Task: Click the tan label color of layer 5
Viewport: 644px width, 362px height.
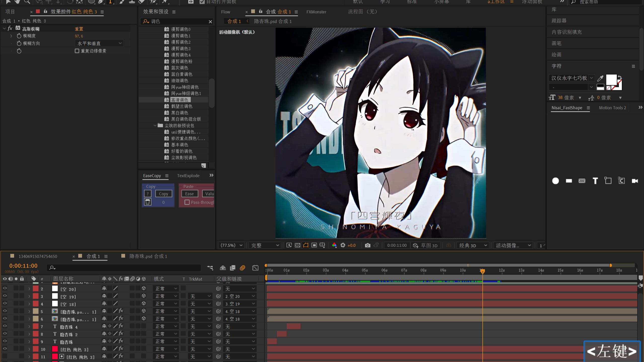Action: pyautogui.click(x=36, y=311)
